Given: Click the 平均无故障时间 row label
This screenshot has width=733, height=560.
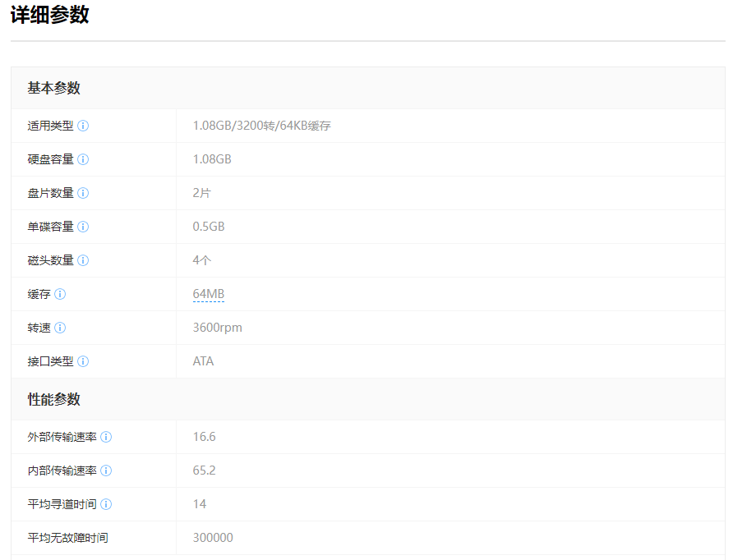Looking at the screenshot, I should pyautogui.click(x=67, y=538).
